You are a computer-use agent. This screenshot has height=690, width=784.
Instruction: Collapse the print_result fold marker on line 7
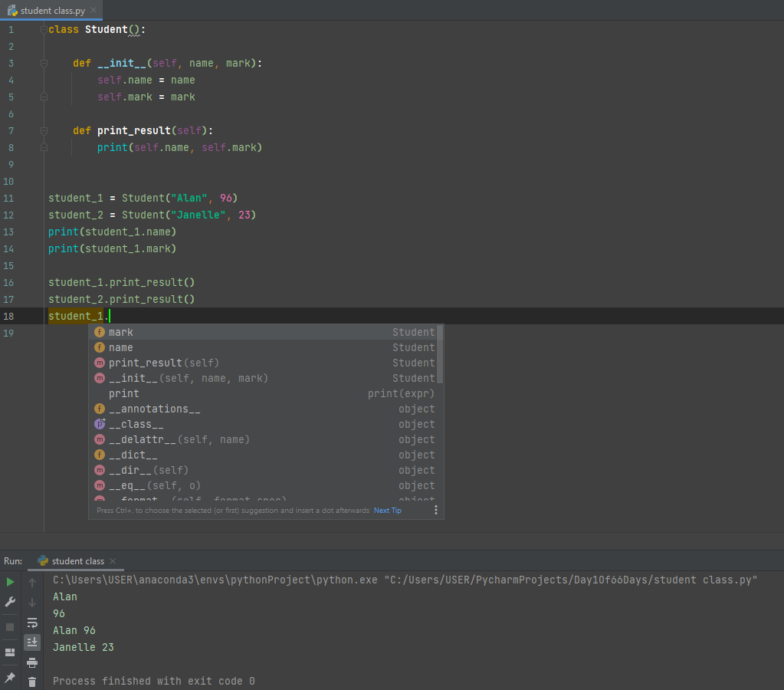pos(44,130)
